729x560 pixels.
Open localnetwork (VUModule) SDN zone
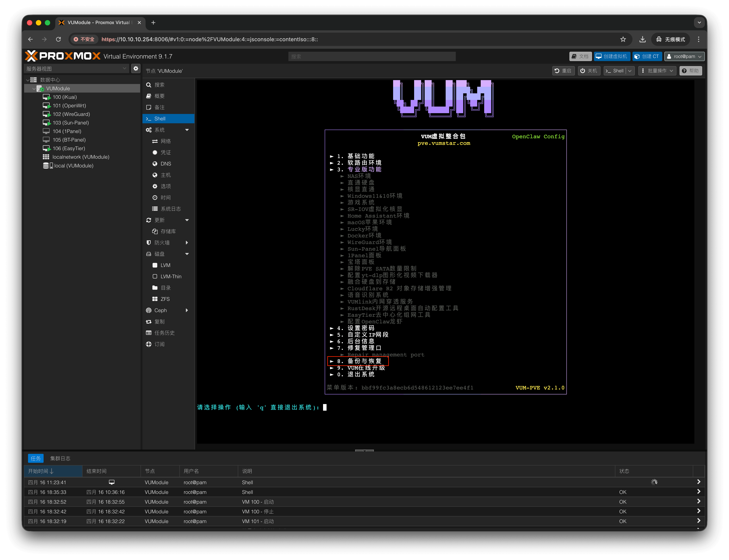pos(80,157)
